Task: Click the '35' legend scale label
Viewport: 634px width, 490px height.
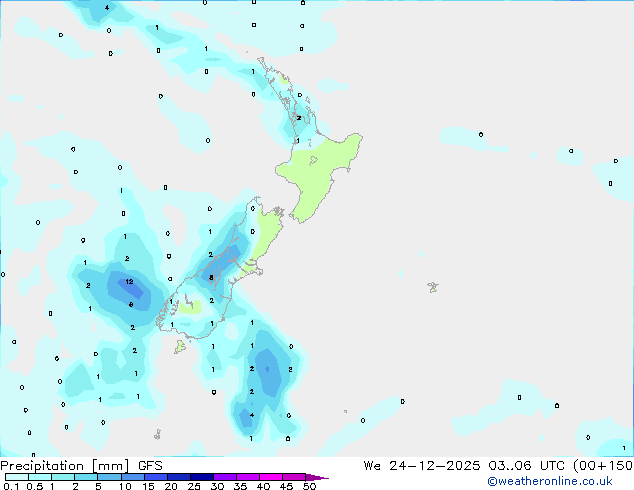Action: click(240, 486)
